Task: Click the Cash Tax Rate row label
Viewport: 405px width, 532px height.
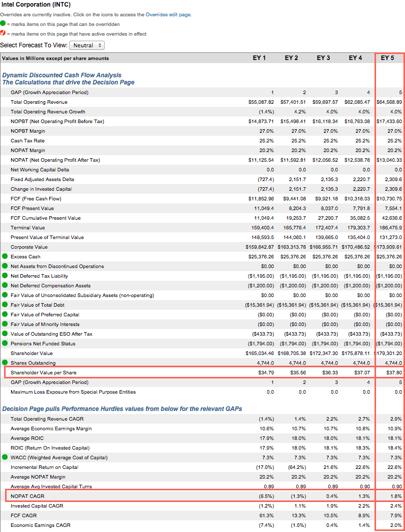Action: pos(27,140)
